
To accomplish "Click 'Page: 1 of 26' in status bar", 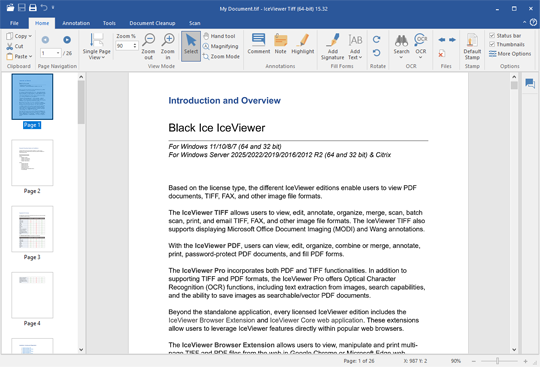I will (359, 361).
